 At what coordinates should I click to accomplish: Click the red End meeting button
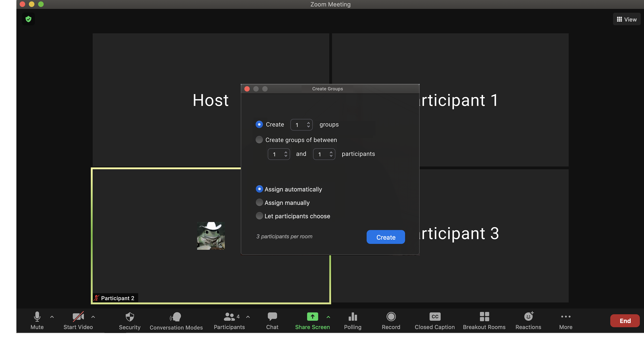coord(625,321)
